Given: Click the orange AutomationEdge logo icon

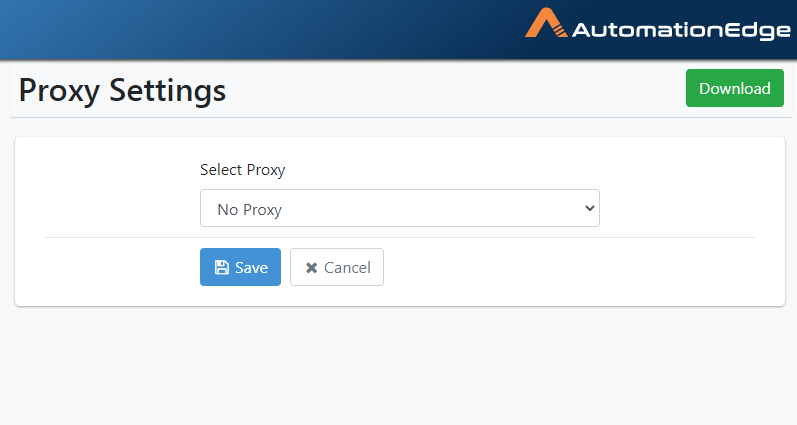Looking at the screenshot, I should click(546, 23).
